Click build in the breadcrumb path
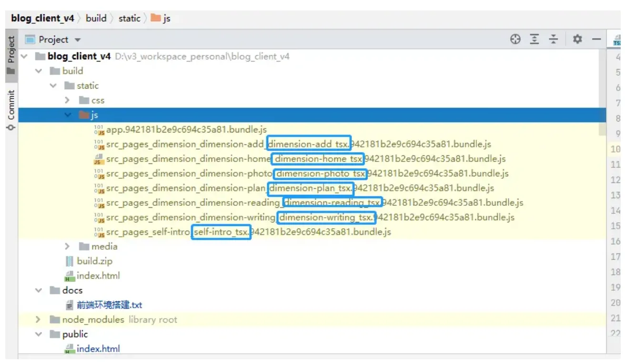This screenshot has height=364, width=625. [96, 19]
